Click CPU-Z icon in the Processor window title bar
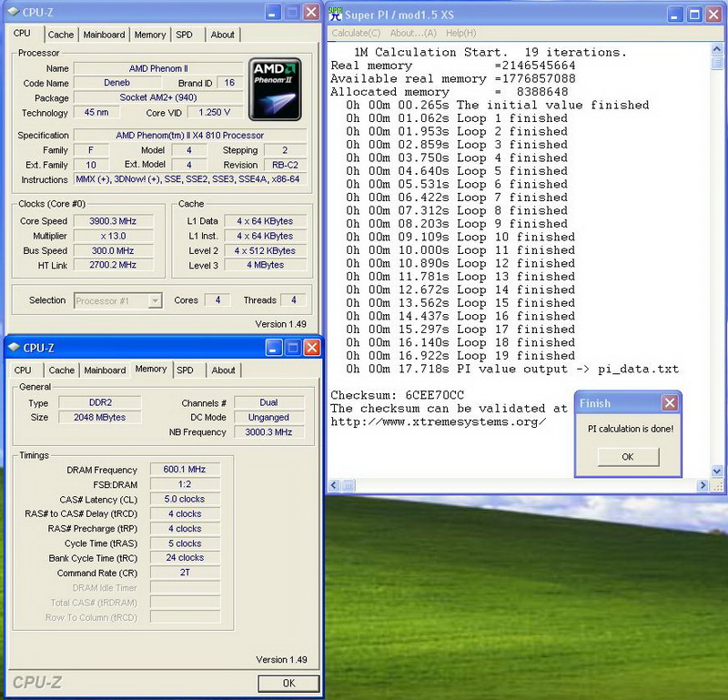The height and width of the screenshot is (700, 728). [14, 13]
